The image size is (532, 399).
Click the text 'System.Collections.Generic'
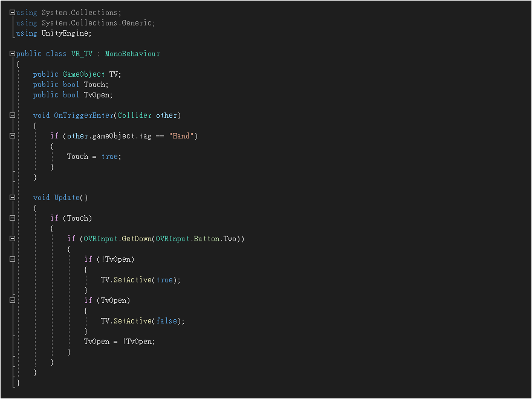click(x=97, y=23)
